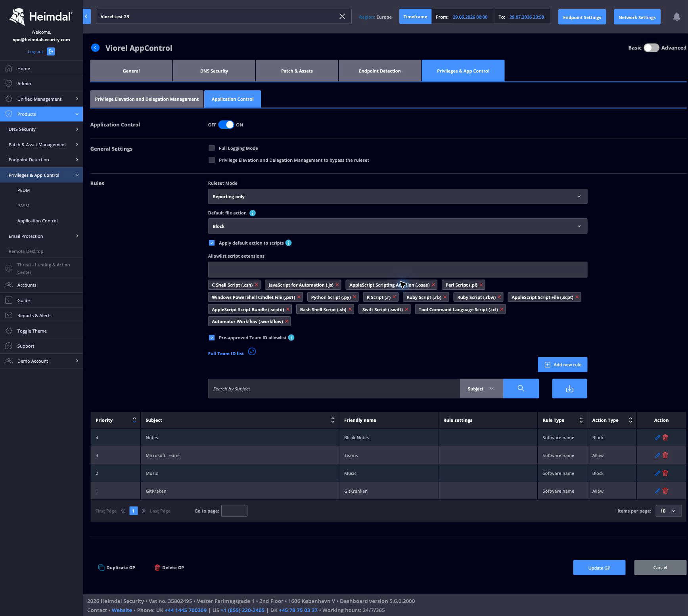Open Network Settings
This screenshot has width=688, height=616.
pyautogui.click(x=637, y=17)
